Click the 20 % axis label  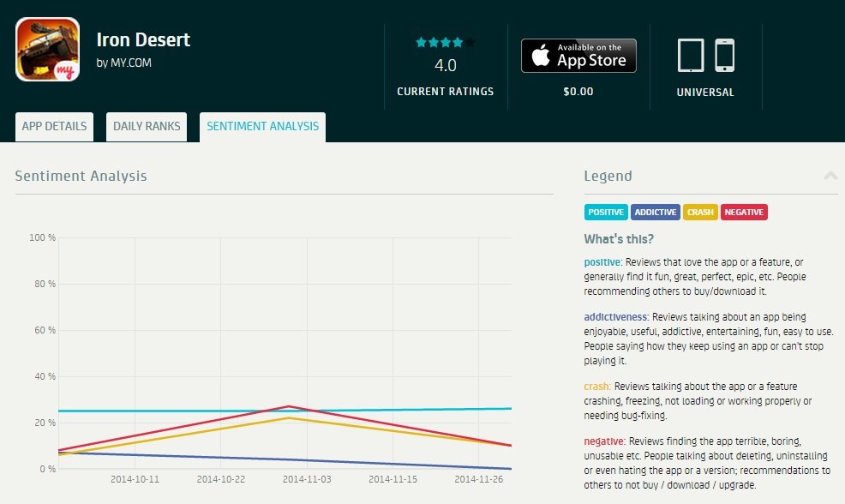click(45, 423)
